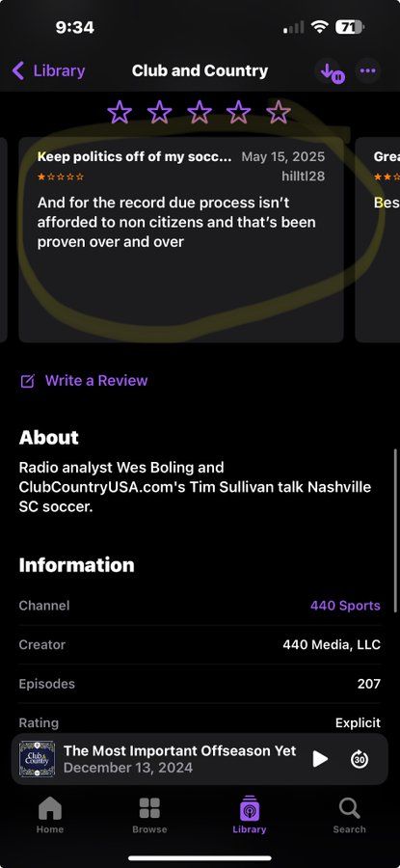Open the partially visible review at the right
The width and height of the screenshot is (400, 868).
point(377,240)
